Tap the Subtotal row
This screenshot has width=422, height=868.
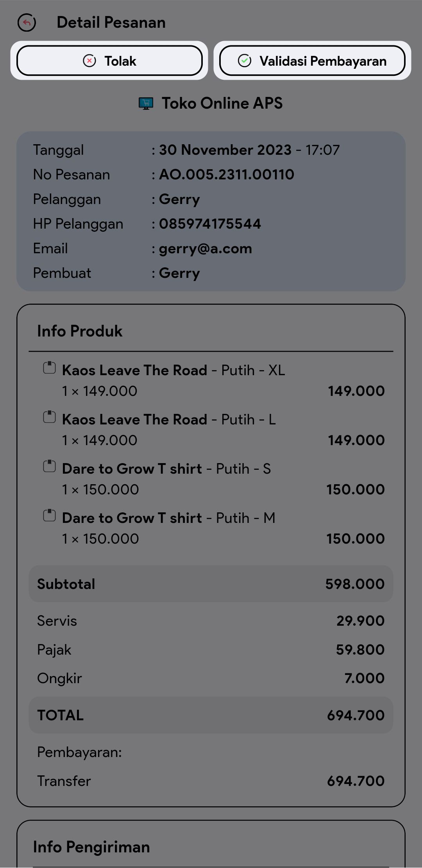pos(211,584)
